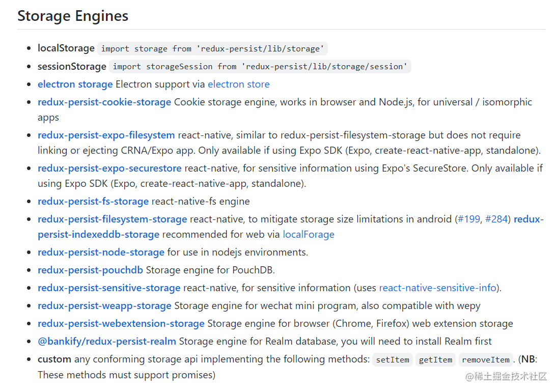Click redux-persist-webextension-storage link
558x392 pixels.
[x=121, y=324]
